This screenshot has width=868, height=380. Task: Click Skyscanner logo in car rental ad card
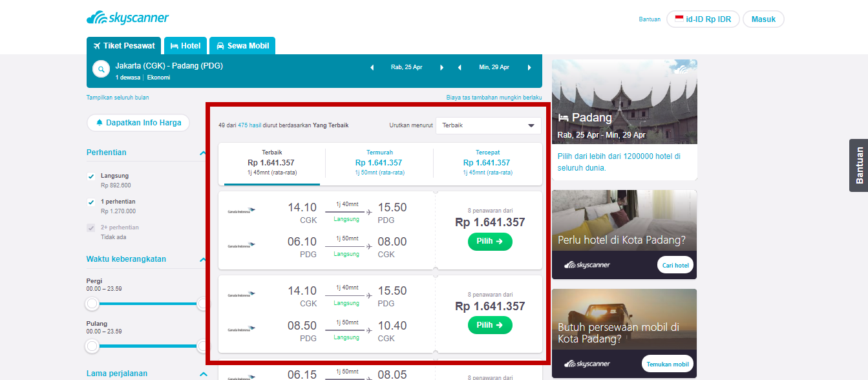tap(587, 364)
